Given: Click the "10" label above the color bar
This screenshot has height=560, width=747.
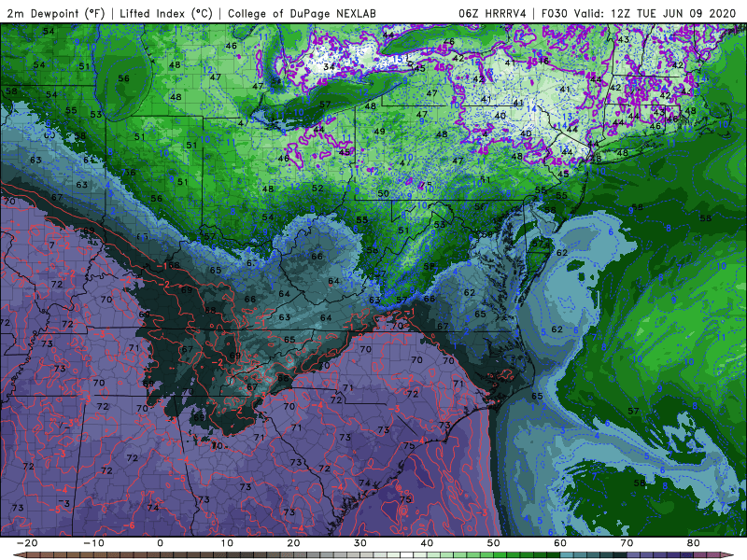Looking at the screenshot, I should coord(227,543).
